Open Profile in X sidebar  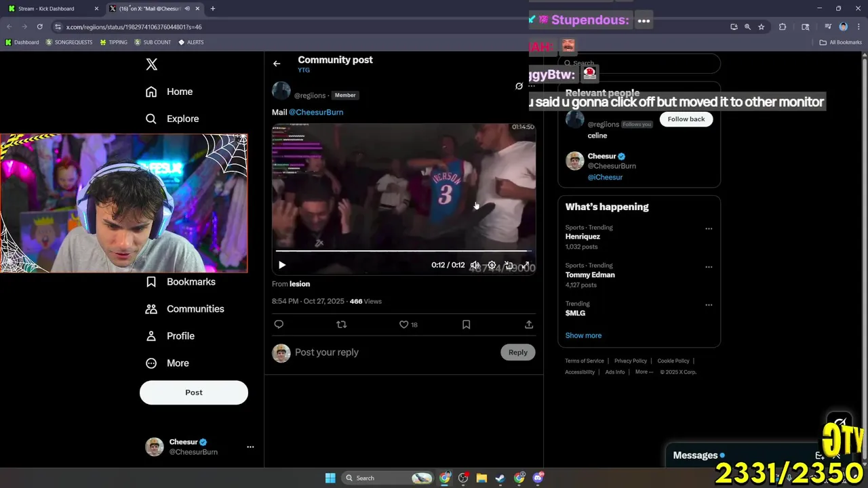(x=170, y=336)
